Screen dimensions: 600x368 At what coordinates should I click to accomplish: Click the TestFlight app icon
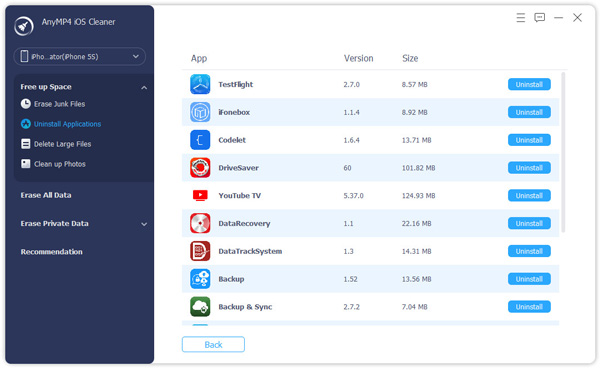pyautogui.click(x=200, y=84)
